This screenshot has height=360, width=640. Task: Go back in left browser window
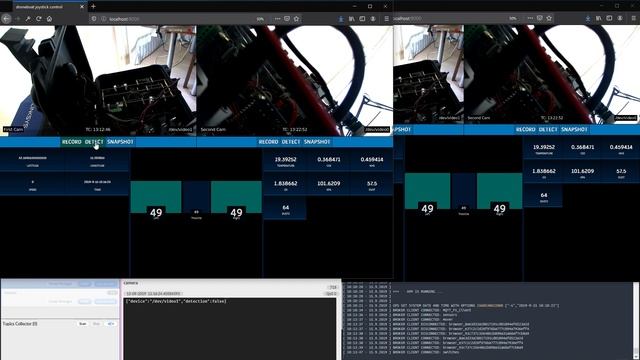6,19
